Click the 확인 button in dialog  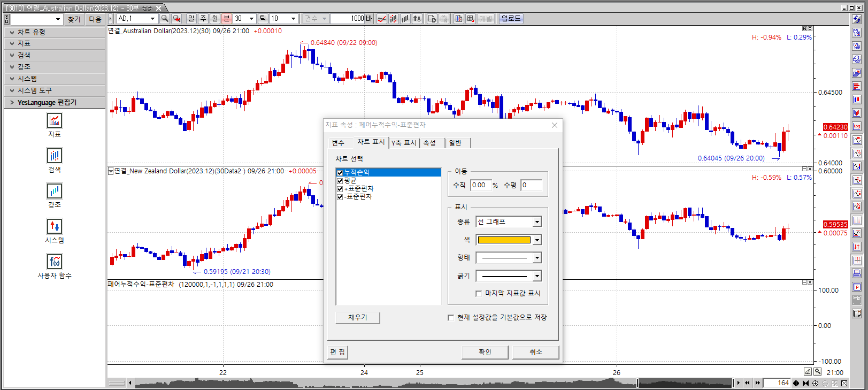point(485,352)
